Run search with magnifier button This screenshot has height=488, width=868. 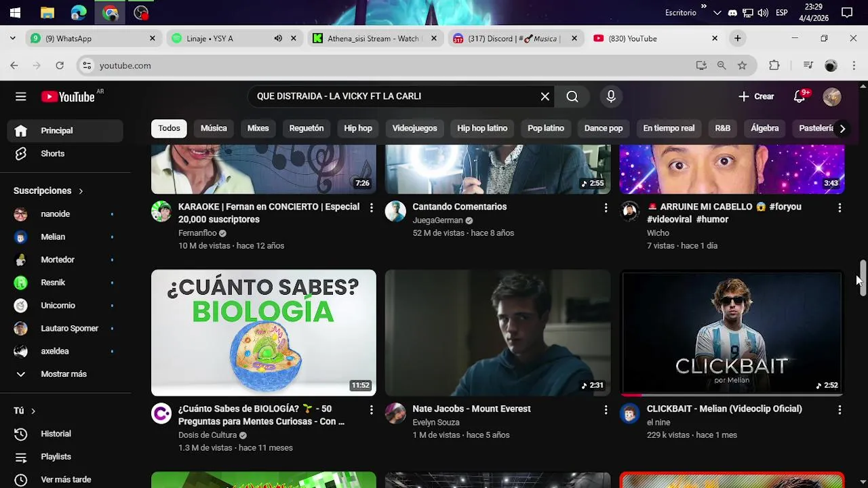click(x=572, y=96)
